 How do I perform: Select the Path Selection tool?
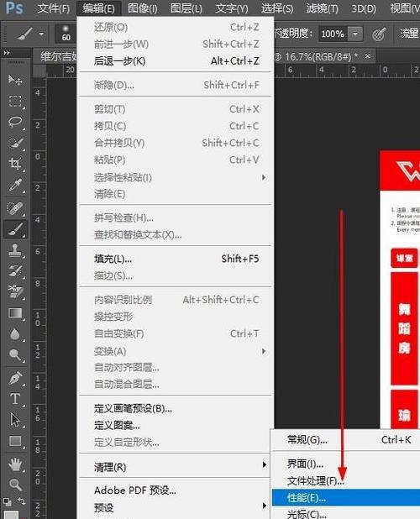tap(15, 420)
